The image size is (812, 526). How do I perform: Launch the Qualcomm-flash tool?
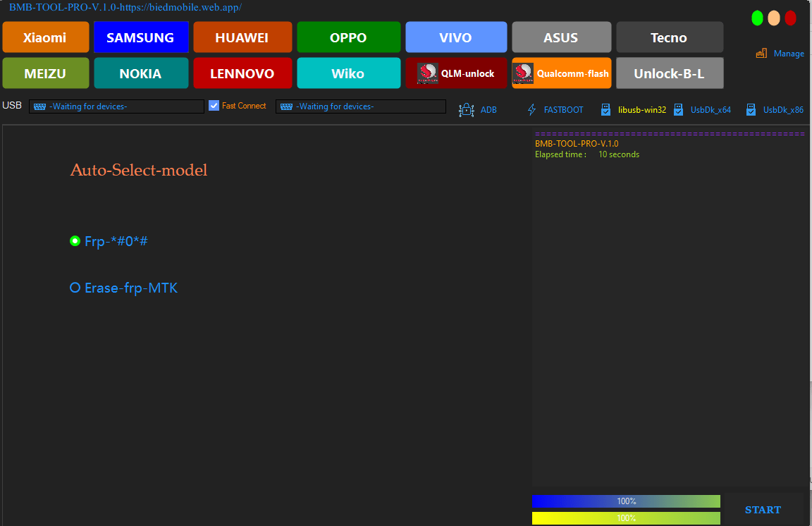tap(561, 73)
